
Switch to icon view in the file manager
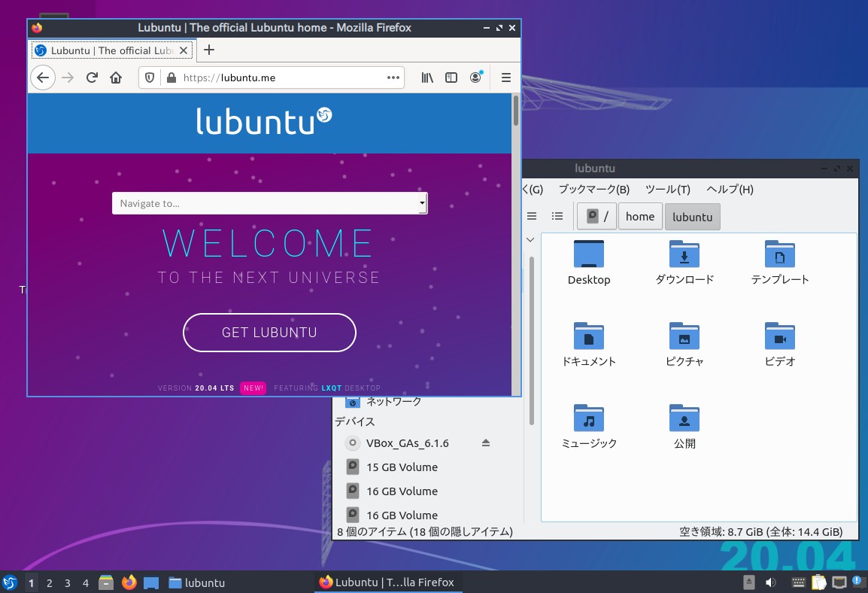pos(532,216)
